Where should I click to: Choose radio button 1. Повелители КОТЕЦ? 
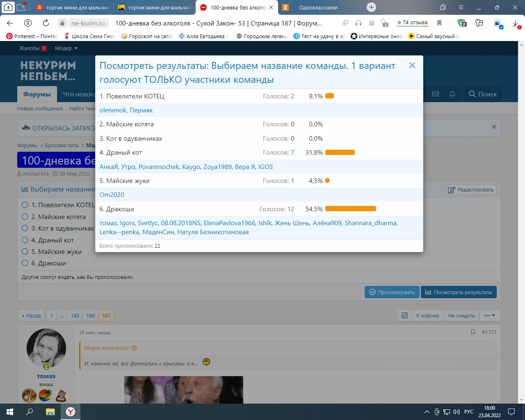coord(25,205)
